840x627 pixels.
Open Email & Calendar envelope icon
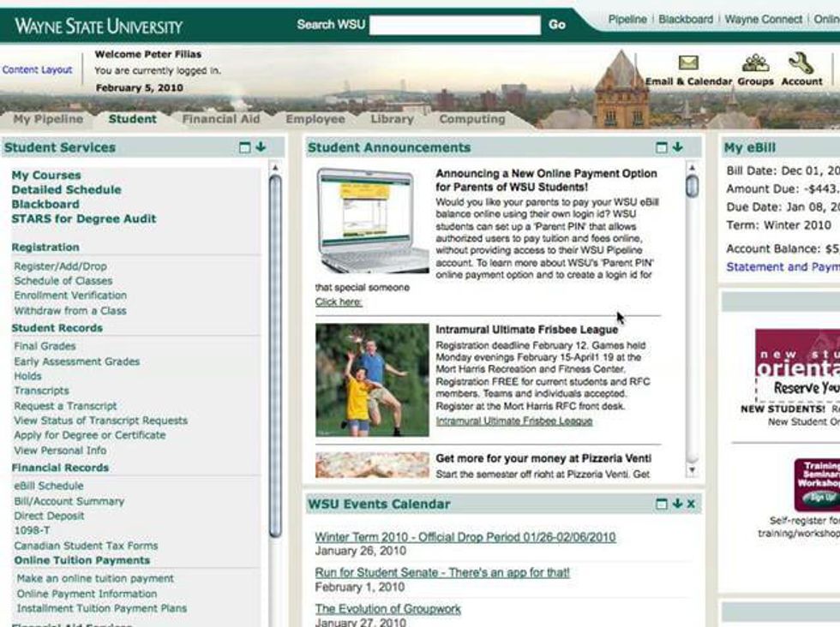coord(688,63)
